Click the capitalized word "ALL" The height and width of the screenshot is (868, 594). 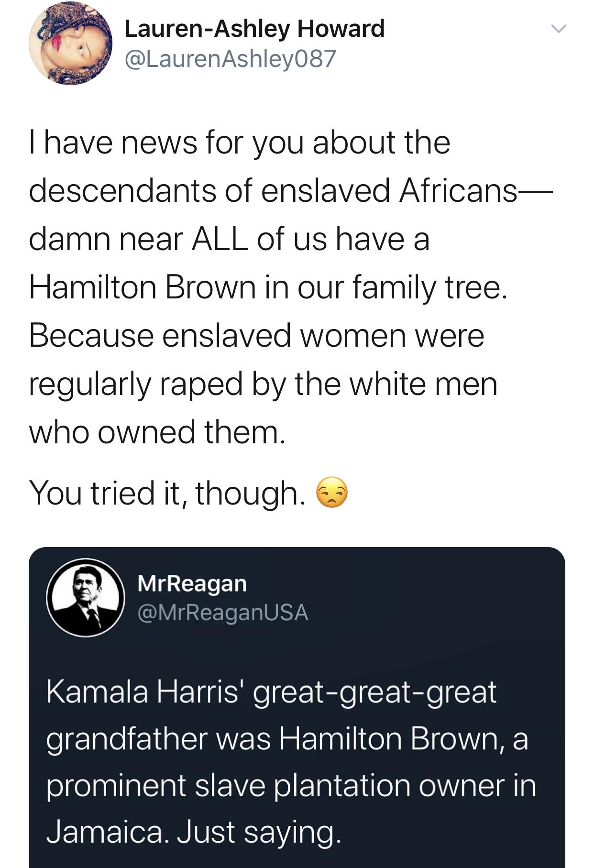tap(220, 239)
